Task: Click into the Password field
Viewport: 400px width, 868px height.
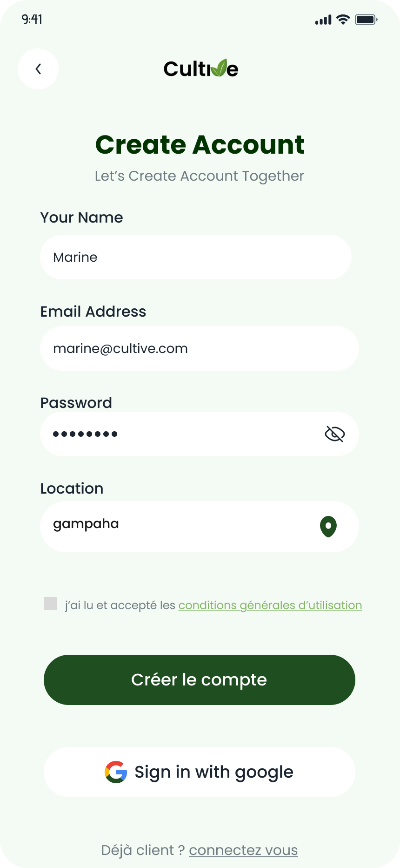Action: (x=181, y=434)
